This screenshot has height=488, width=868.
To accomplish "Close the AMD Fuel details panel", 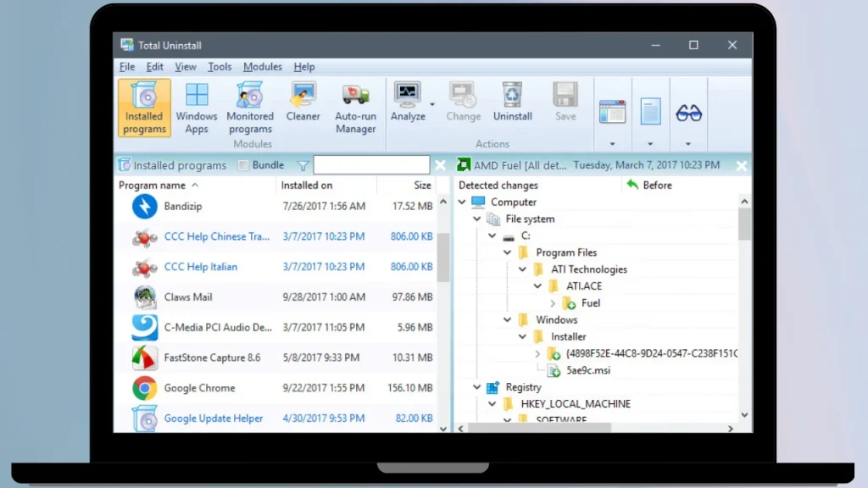I will coord(741,165).
